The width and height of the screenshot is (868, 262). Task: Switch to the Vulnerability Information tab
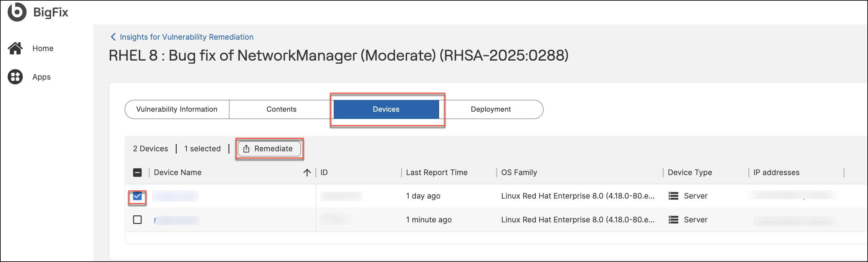177,109
